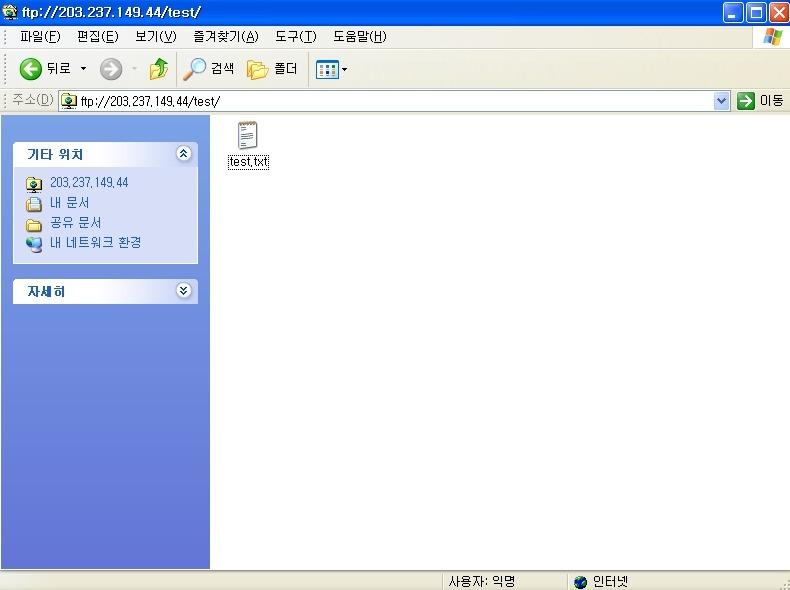Click the globe icon in status bar
Viewport: 790px width, 590px height.
pyautogui.click(x=580, y=582)
